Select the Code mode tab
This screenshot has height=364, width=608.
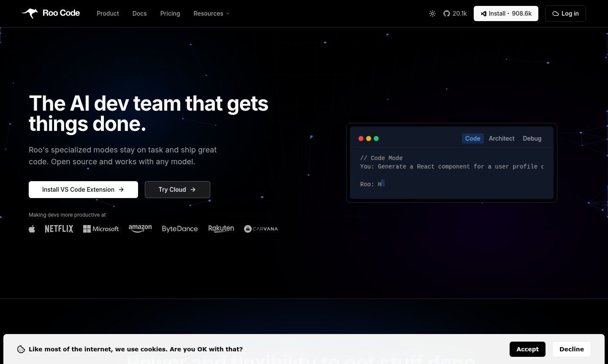click(472, 139)
